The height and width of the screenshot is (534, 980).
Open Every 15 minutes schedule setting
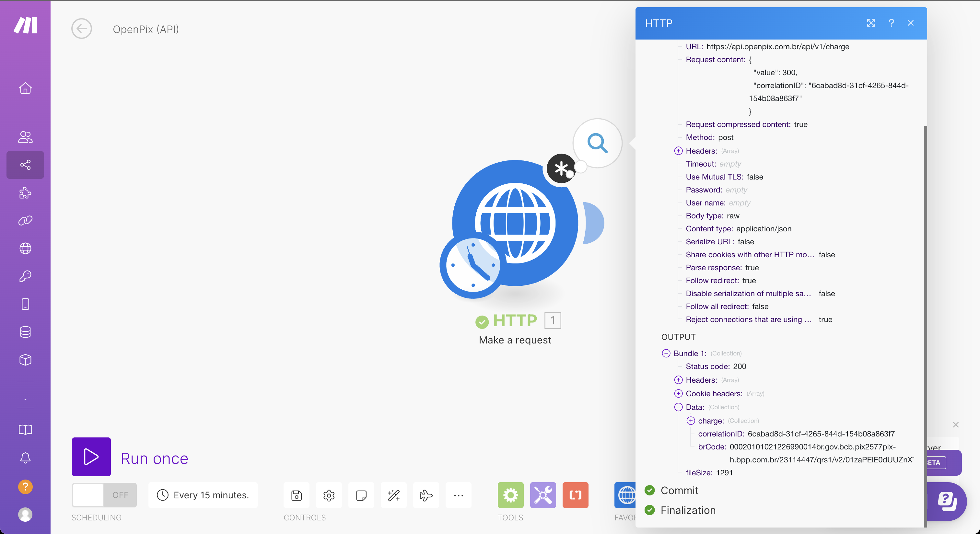203,495
